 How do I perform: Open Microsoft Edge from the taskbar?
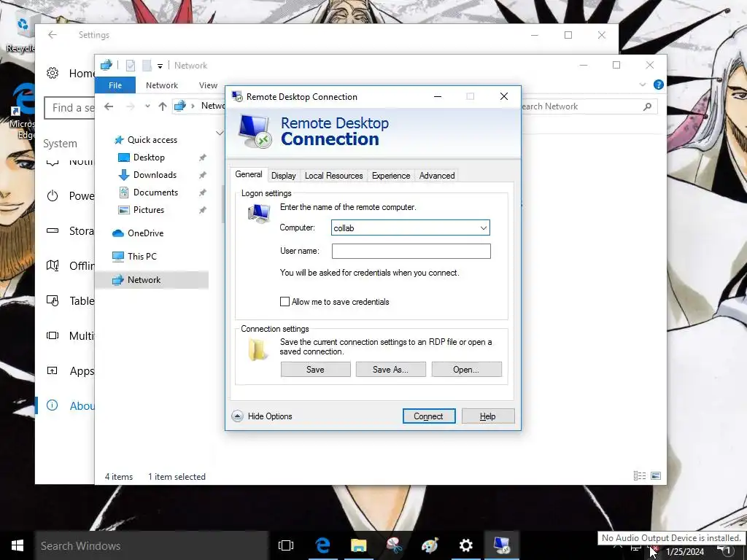pos(322,545)
